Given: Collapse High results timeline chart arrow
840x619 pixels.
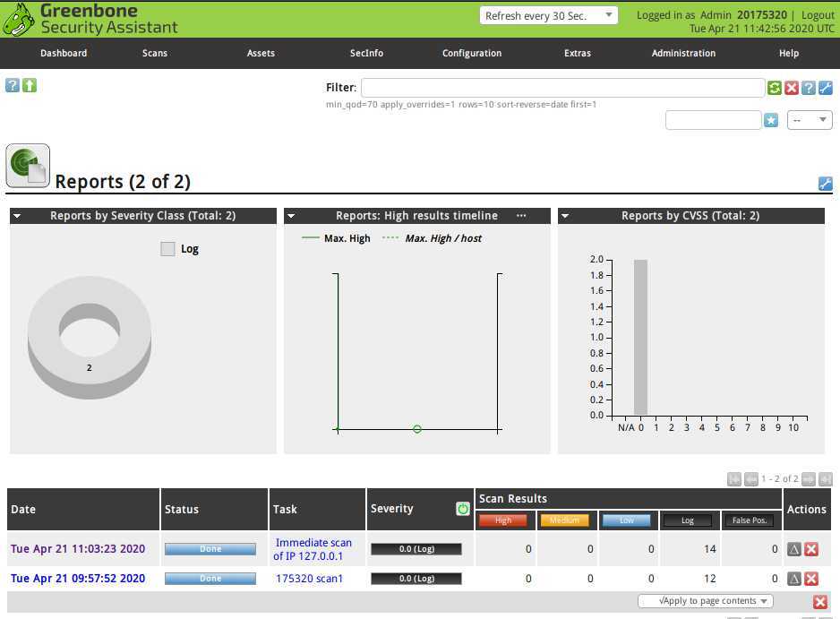Looking at the screenshot, I should pos(291,216).
